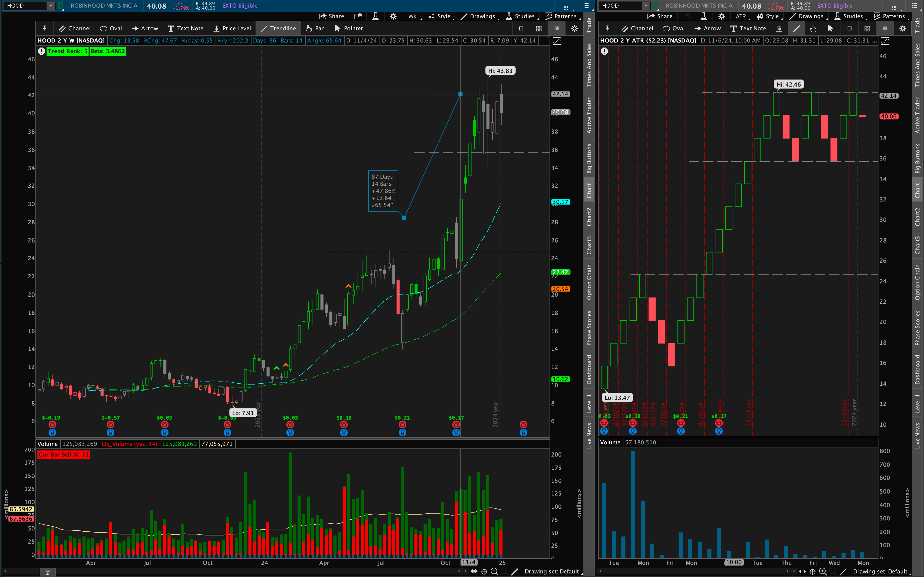Click the Pointer arrow icon in right chart toolbar
The image size is (924, 577).
[830, 28]
